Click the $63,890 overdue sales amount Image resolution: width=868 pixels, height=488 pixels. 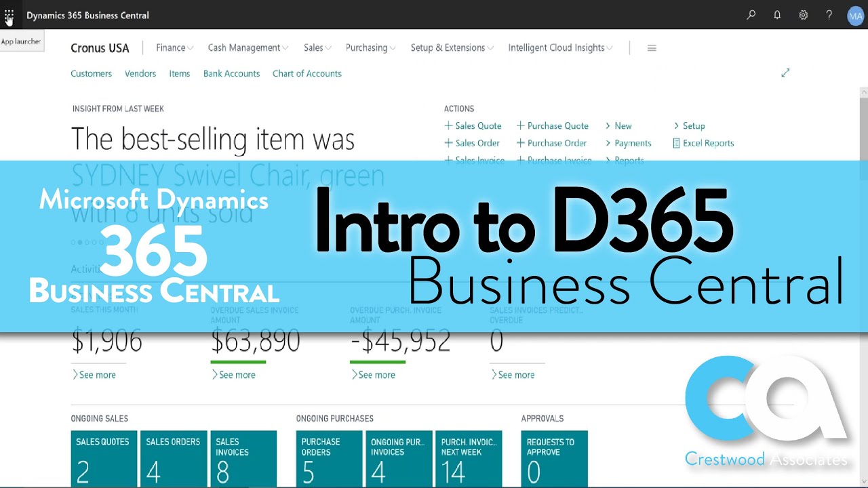256,342
